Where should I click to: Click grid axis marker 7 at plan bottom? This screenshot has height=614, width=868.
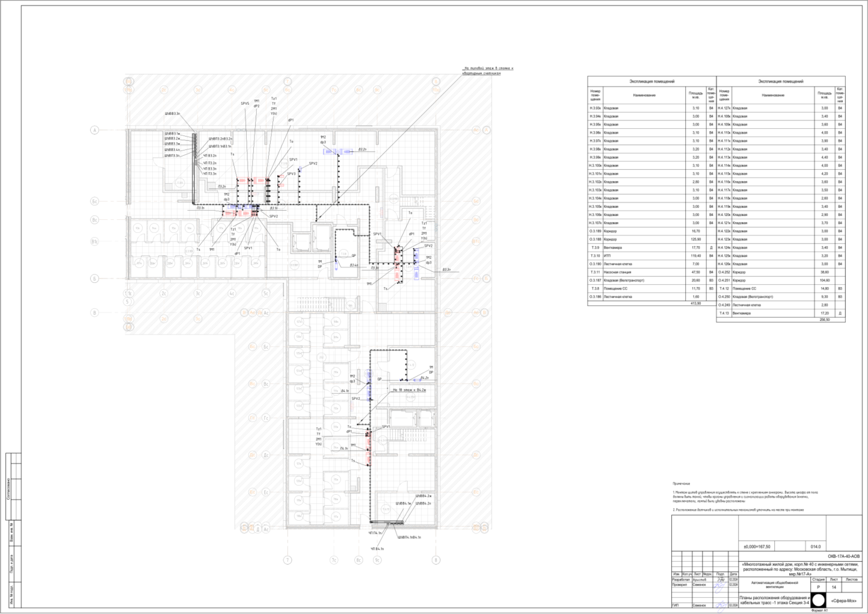coord(288,560)
